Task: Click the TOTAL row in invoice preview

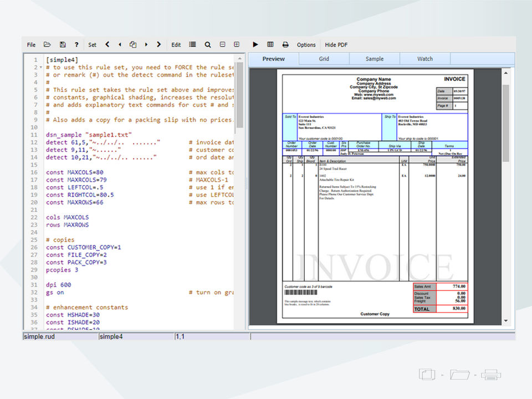Action: pos(441,309)
